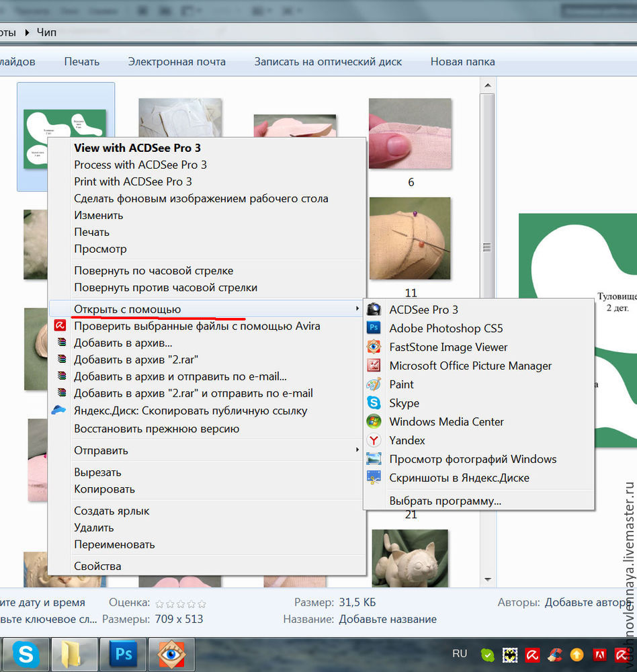Open Windows Explorer folder icon on taskbar
Screen dimensions: 637x672
[x=74, y=655]
